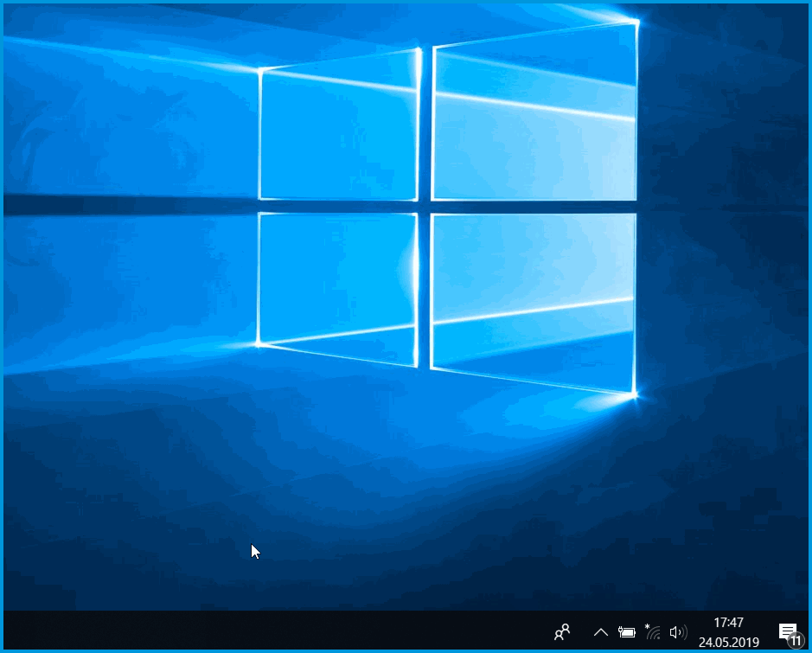Screen dimensions: 812x653
Task: Click the 17:47 clock time
Action: tap(728, 623)
